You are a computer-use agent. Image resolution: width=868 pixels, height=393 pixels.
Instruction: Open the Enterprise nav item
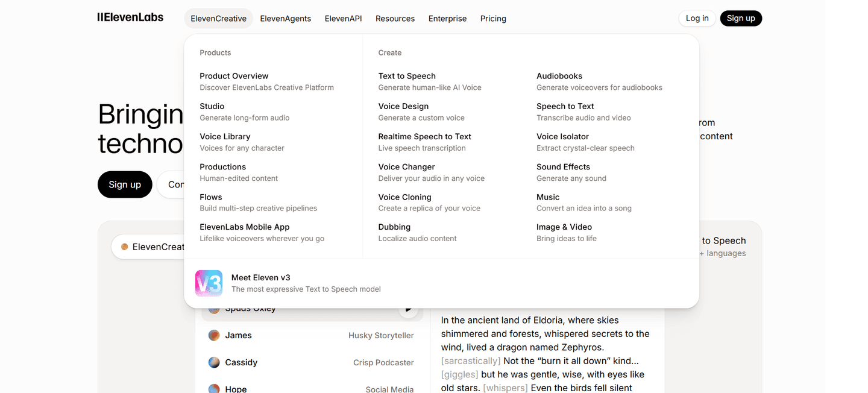click(447, 19)
